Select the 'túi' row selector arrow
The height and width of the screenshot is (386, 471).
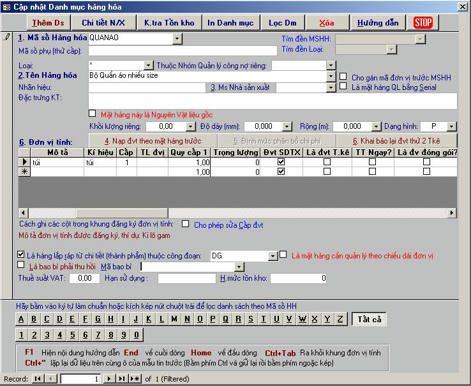(x=25, y=162)
